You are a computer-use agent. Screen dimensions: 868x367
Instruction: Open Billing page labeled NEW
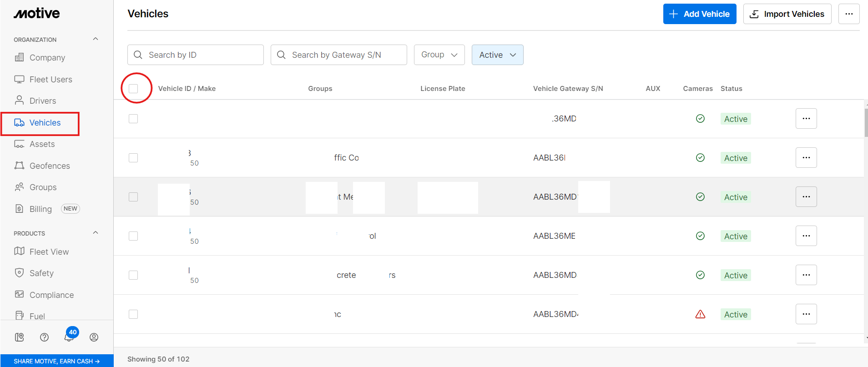point(47,209)
